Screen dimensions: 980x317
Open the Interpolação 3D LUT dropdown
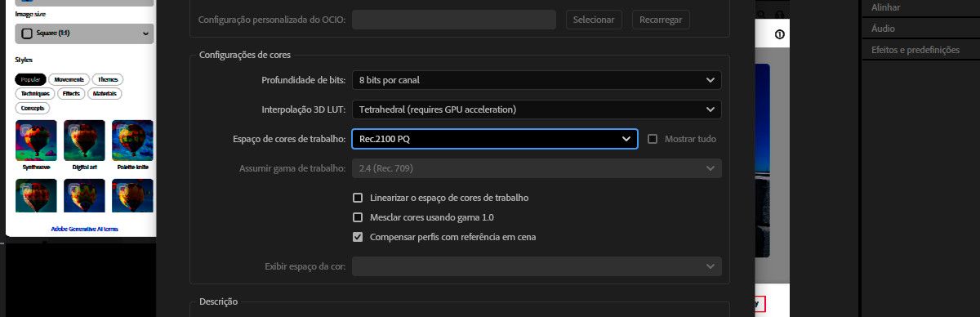[x=537, y=109]
